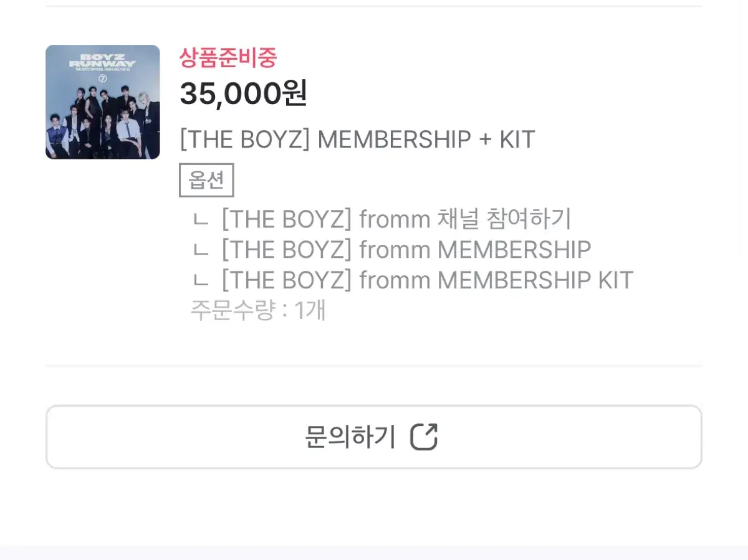This screenshot has width=748, height=560.
Task: Select option [THE BOYZ] fromm MEMBERSHIP
Action: (x=406, y=250)
